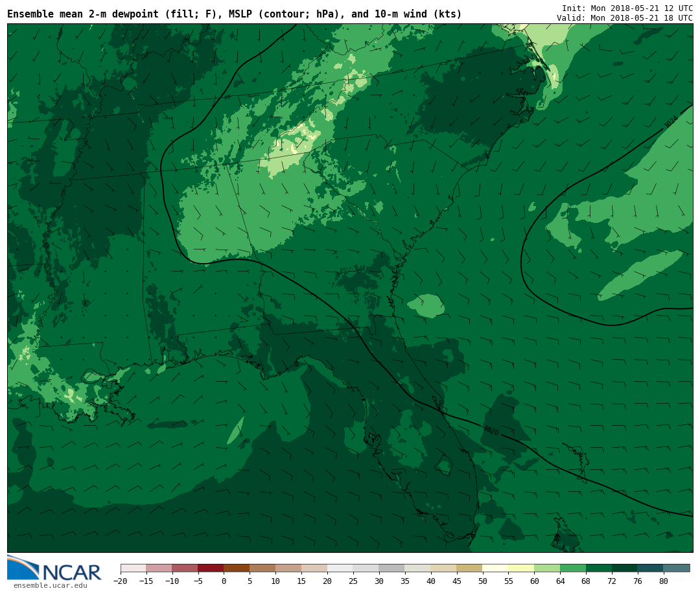
Task: Click the pale yellow dry patch over the Appalachians
Action: (298, 141)
